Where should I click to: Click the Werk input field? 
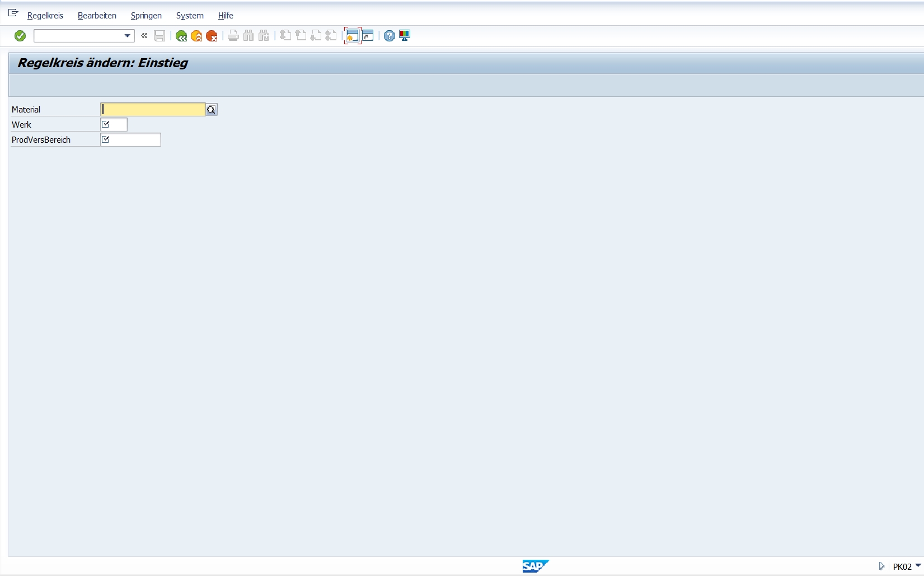coord(114,124)
